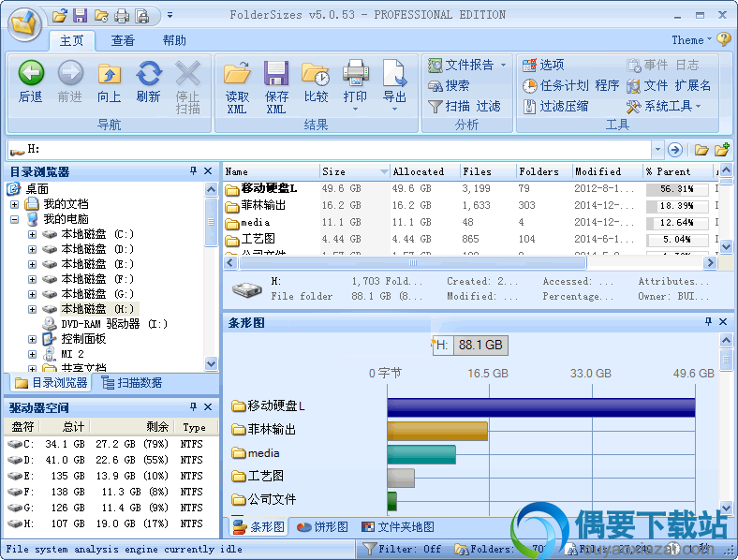Switch to the 扫描数据 tab

click(x=132, y=383)
